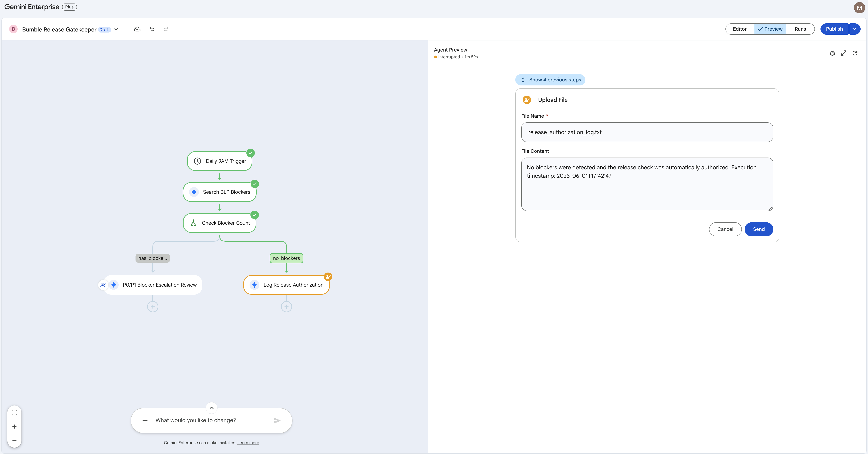Click the no_blockers branch label
Viewport: 868px width, 454px height.
(286, 258)
